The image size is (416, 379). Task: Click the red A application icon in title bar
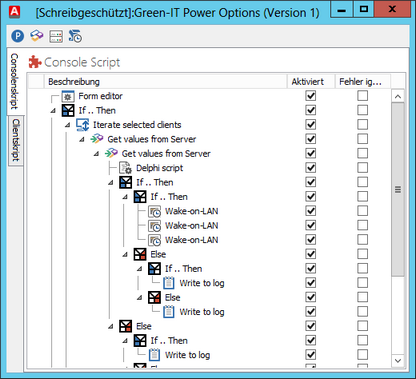point(14,12)
